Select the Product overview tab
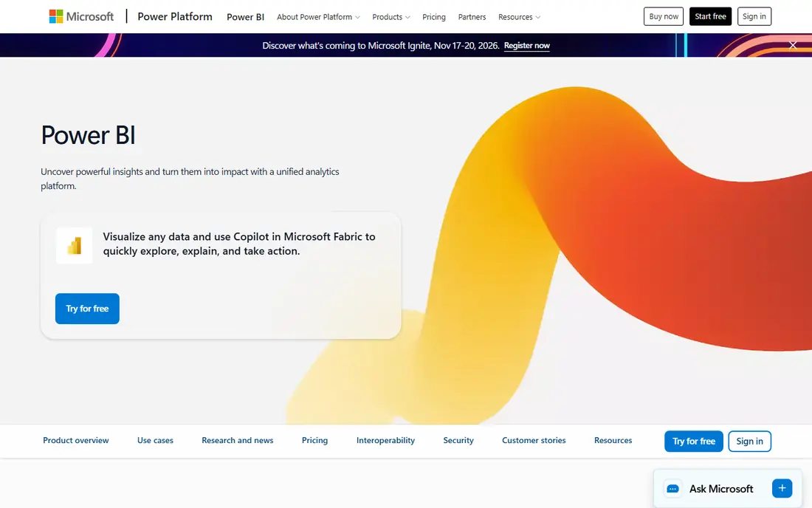812x508 pixels. point(75,440)
